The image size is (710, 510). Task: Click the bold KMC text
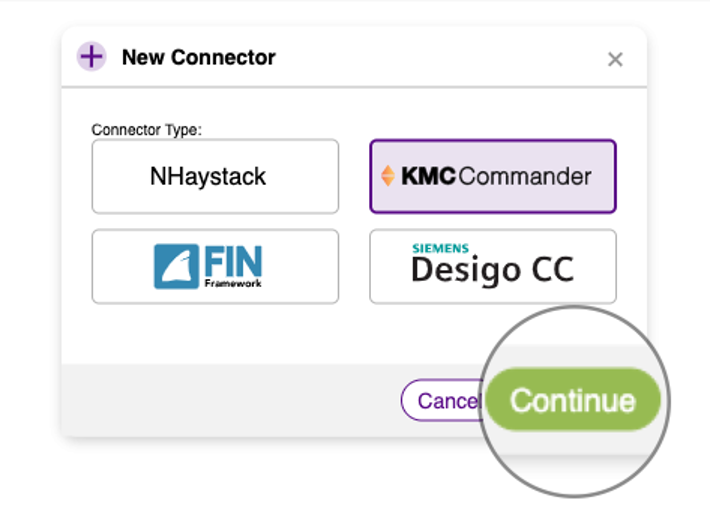428,177
